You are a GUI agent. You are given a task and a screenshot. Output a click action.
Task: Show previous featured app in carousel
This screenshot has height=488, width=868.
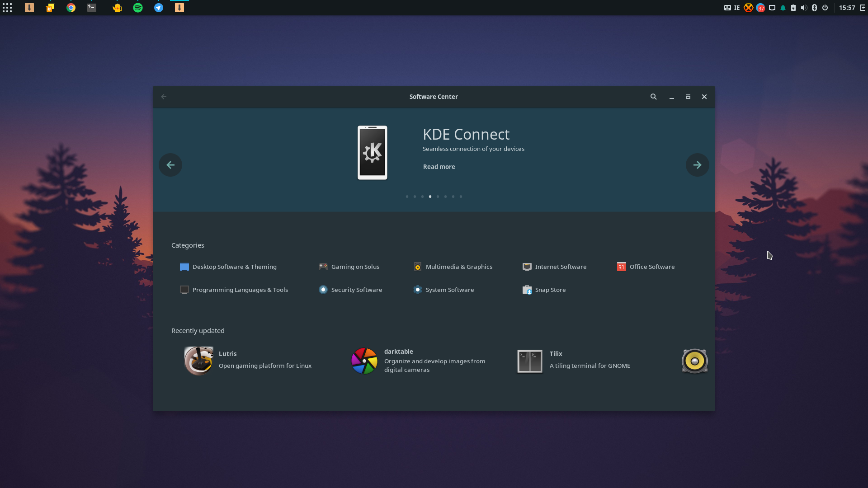(x=170, y=165)
